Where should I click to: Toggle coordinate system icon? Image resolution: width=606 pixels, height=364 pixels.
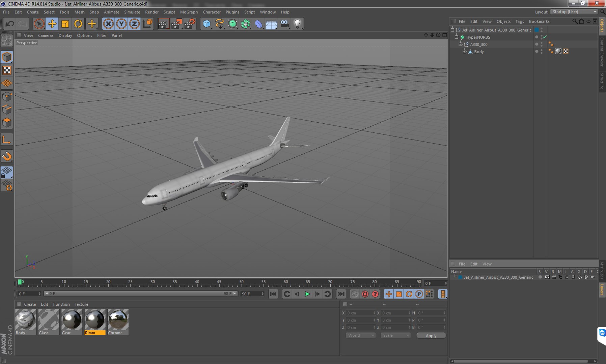[148, 24]
